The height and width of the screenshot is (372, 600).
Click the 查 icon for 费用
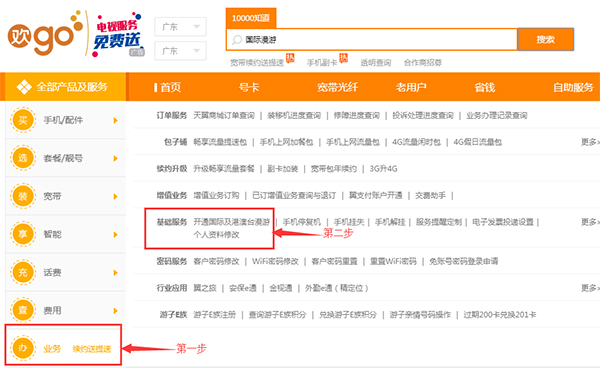tap(23, 310)
